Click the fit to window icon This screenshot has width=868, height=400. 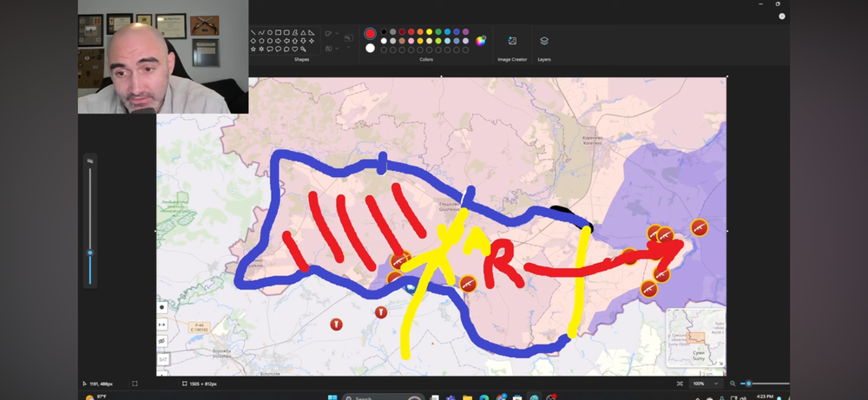pyautogui.click(x=680, y=384)
